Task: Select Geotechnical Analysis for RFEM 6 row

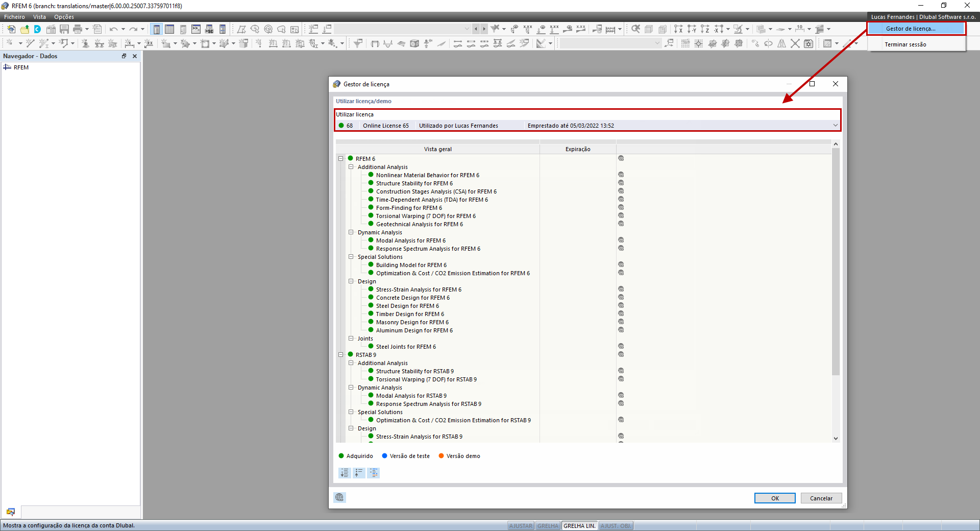Action: 420,224
